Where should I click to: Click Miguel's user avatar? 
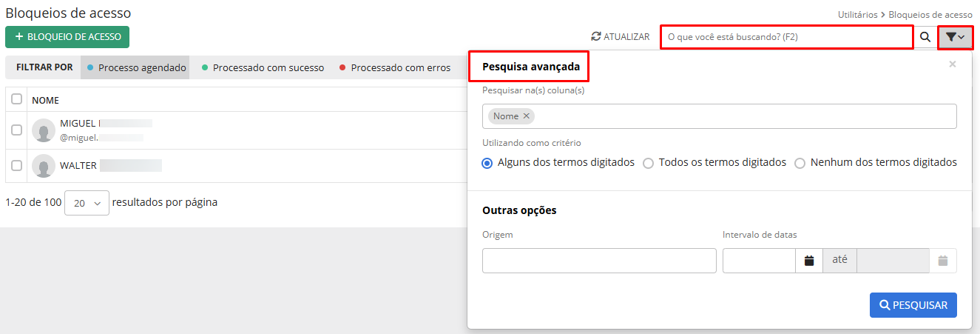(x=44, y=130)
